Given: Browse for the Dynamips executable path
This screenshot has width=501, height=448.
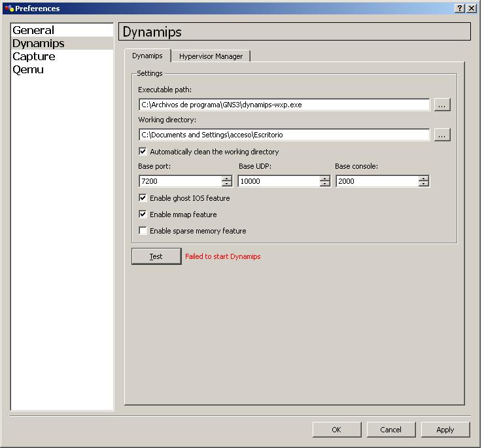Looking at the screenshot, I should tap(442, 105).
